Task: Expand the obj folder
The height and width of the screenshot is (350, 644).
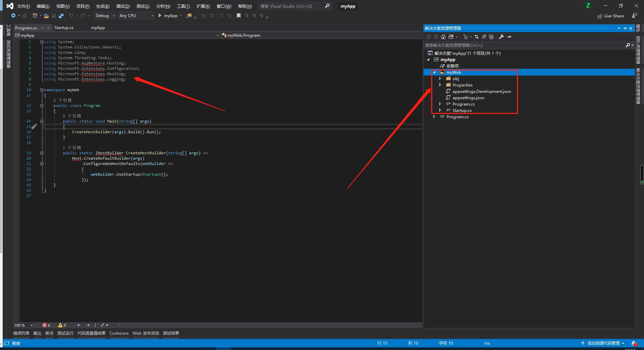Action: click(440, 78)
